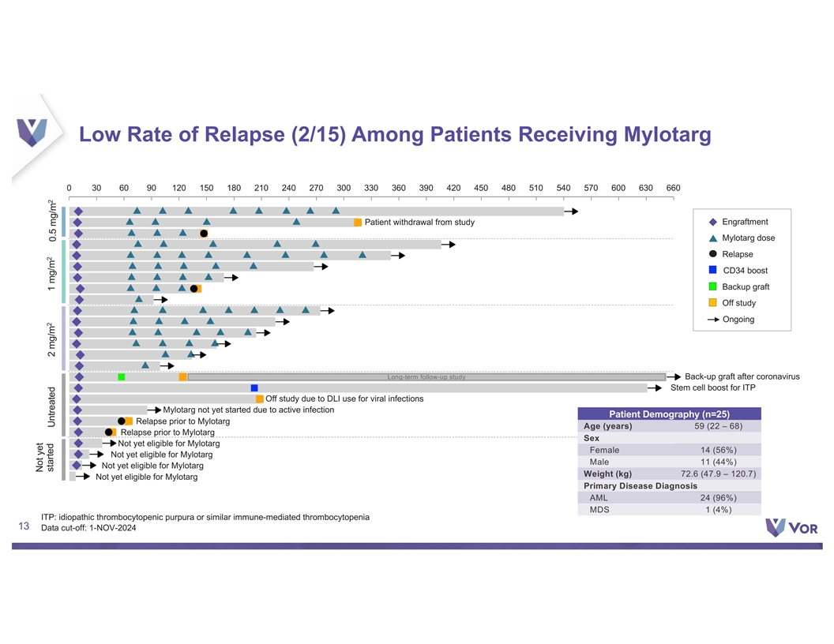Screen dimensions: 834x644
Task: Click arrow before Back-up graft after coronavirus
Action: pos(674,376)
